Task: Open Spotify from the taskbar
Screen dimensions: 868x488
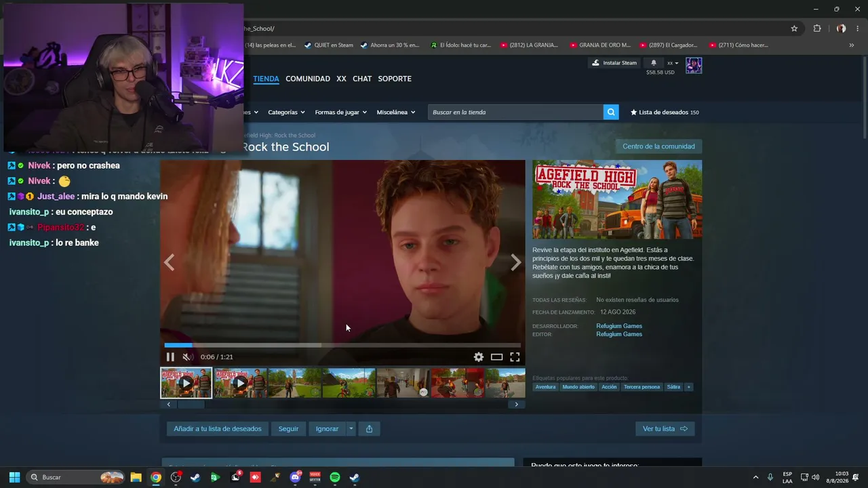Action: click(335, 477)
